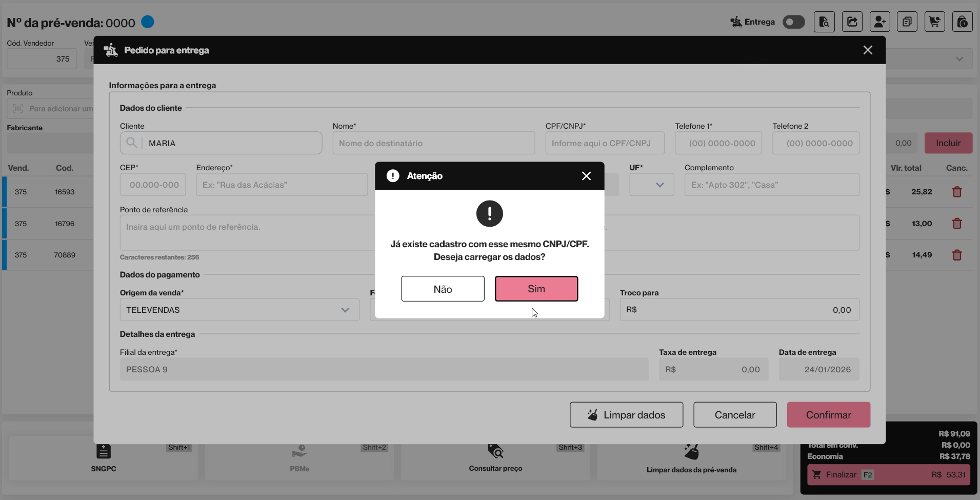Open the document search icon in top toolbar
Viewport: 980px width, 500px height.
(824, 22)
